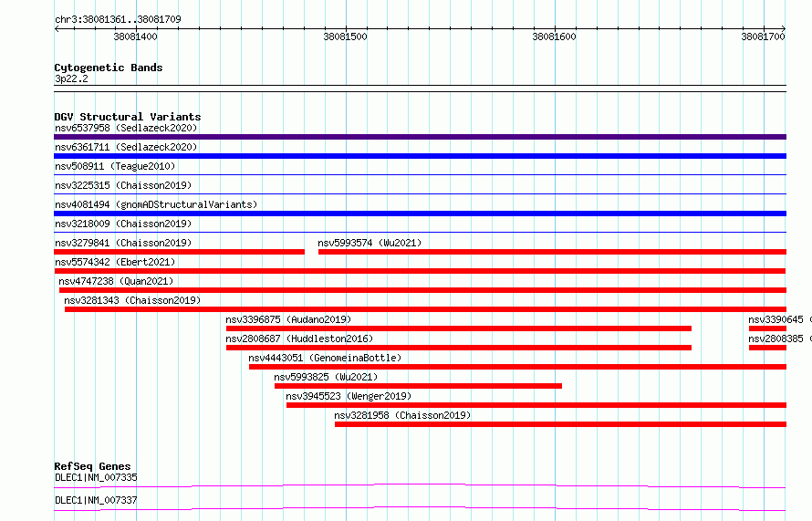Viewport: 812px width, 521px height.
Task: Click the nsv2808687 (Huddleston2016) label
Action: click(299, 339)
